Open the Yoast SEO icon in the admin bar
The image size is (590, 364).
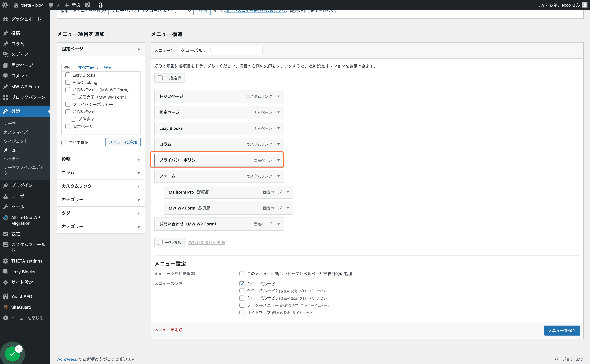click(88, 5)
